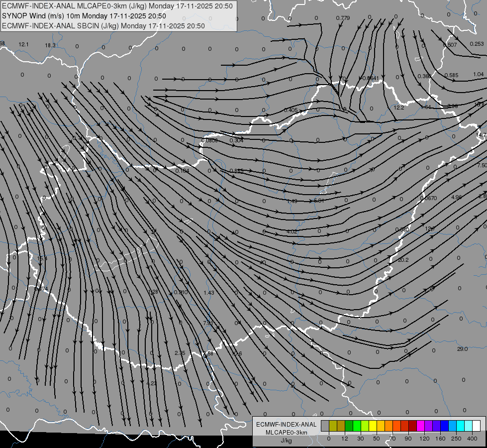
Task: Click the legend tick label '250'
Action: 456,439
